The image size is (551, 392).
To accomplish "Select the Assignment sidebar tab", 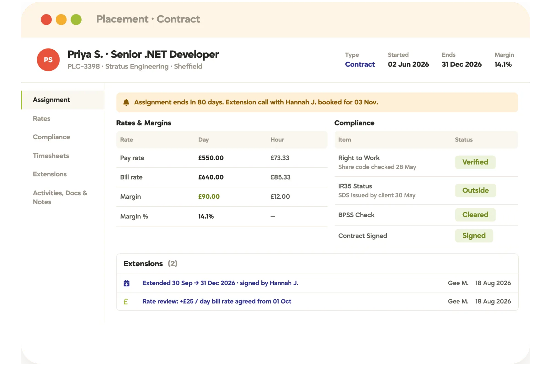I will tap(63, 100).
